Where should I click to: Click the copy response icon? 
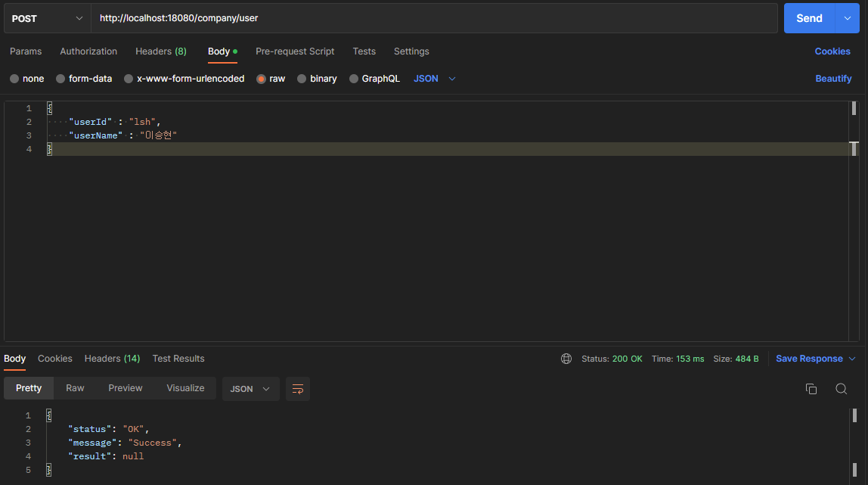811,389
